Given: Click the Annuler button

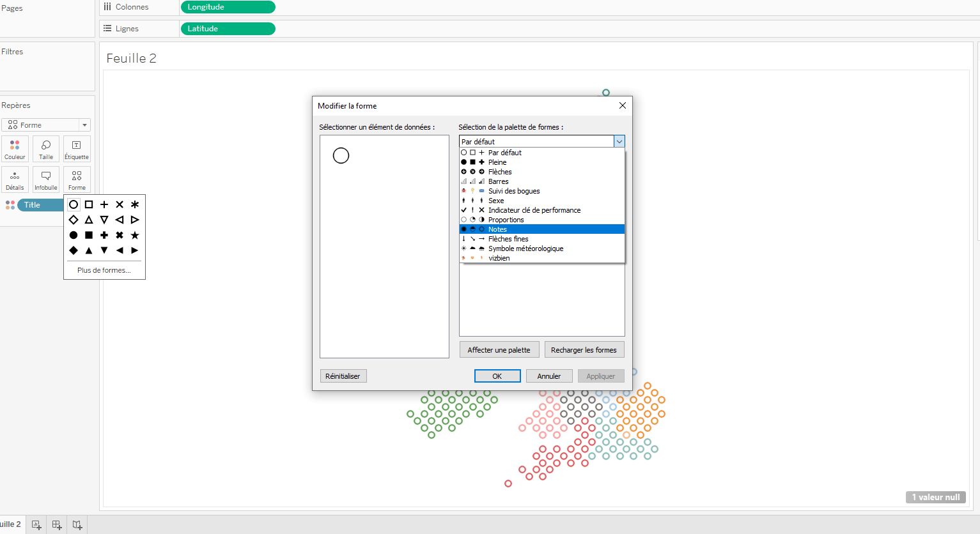Looking at the screenshot, I should click(548, 376).
